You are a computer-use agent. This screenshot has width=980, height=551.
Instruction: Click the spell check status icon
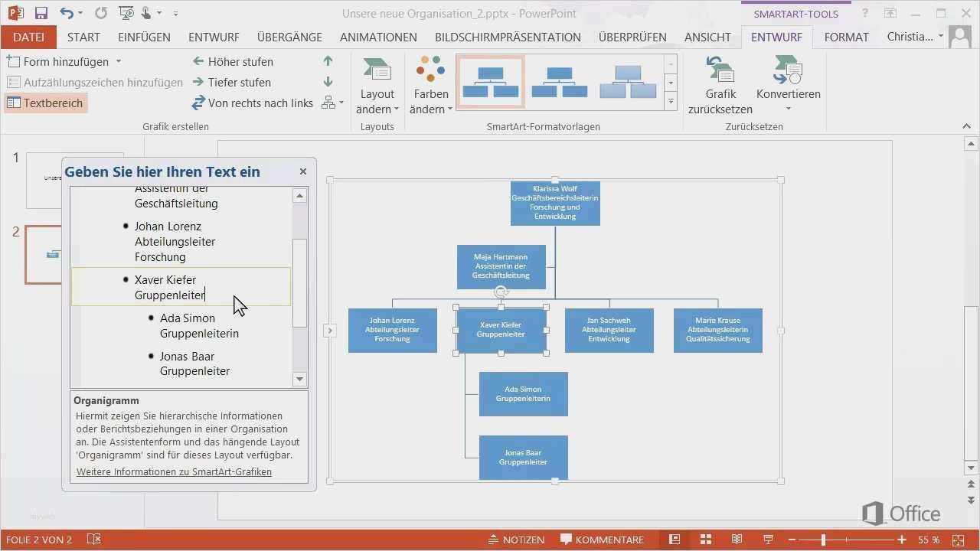coord(94,540)
